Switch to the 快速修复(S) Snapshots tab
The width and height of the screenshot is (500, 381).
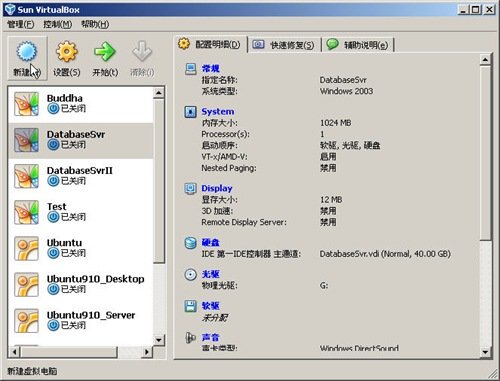click(x=284, y=45)
